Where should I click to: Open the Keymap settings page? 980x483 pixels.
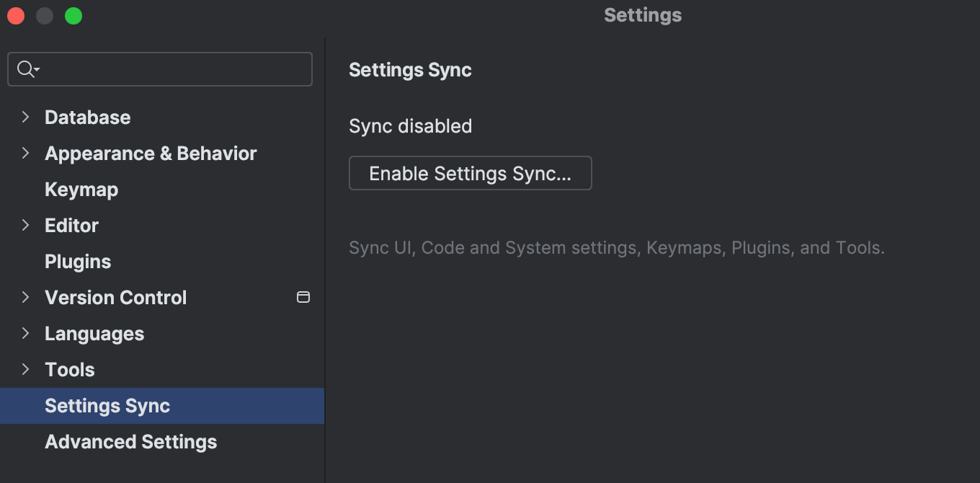[x=81, y=189]
